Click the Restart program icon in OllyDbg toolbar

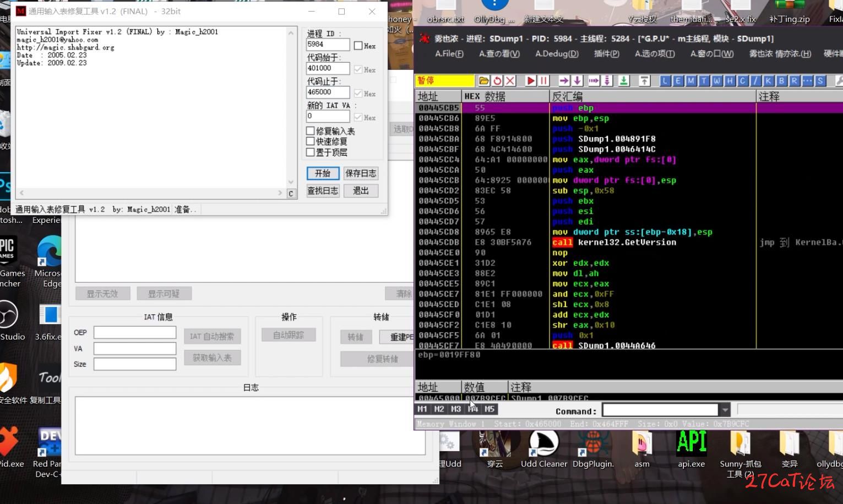click(x=497, y=81)
